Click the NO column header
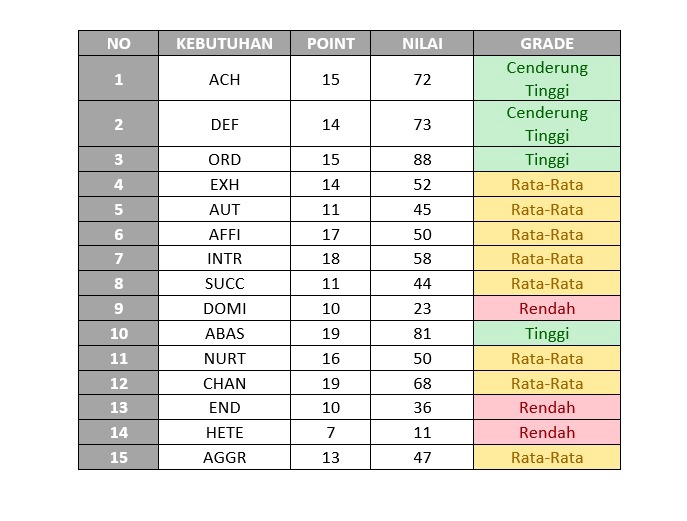This screenshot has width=687, height=521. [x=118, y=44]
